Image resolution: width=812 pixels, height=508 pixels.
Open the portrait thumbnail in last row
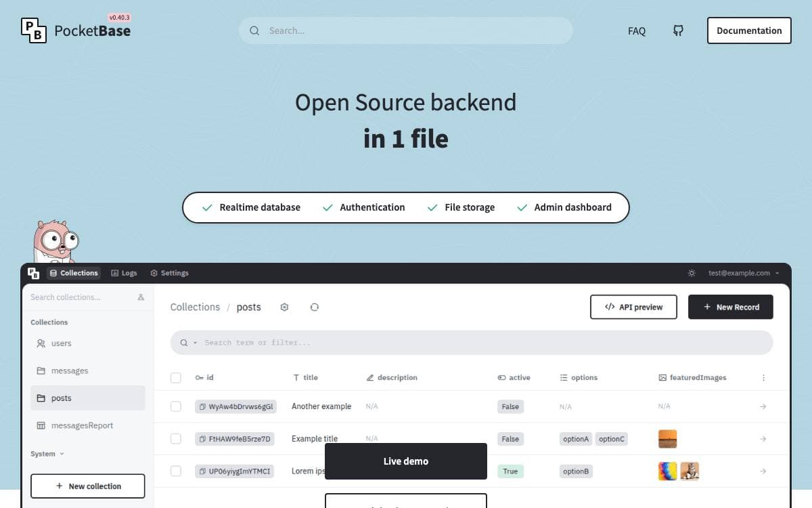tap(690, 471)
